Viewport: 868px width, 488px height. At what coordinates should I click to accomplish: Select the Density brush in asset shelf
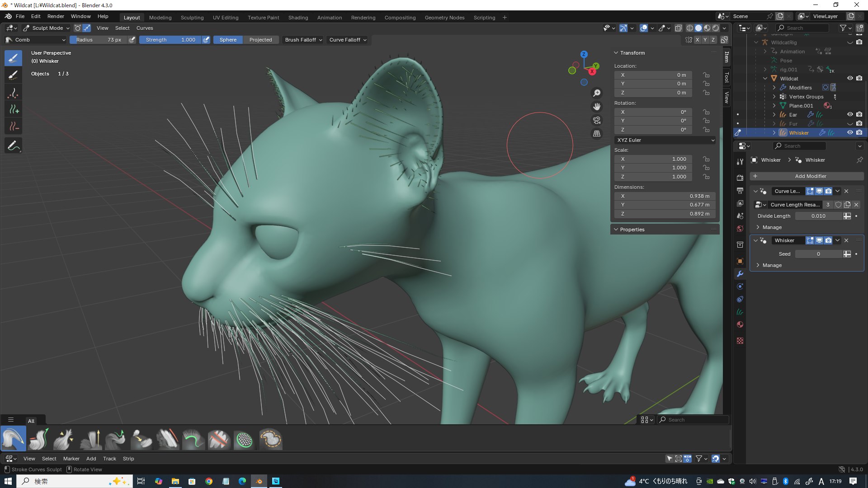(x=245, y=439)
